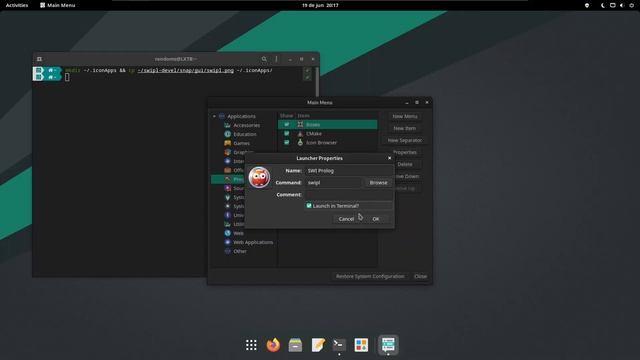640x360 pixels.
Task: Click the SWI-Prolog owl launcher icon button
Action: 259,177
